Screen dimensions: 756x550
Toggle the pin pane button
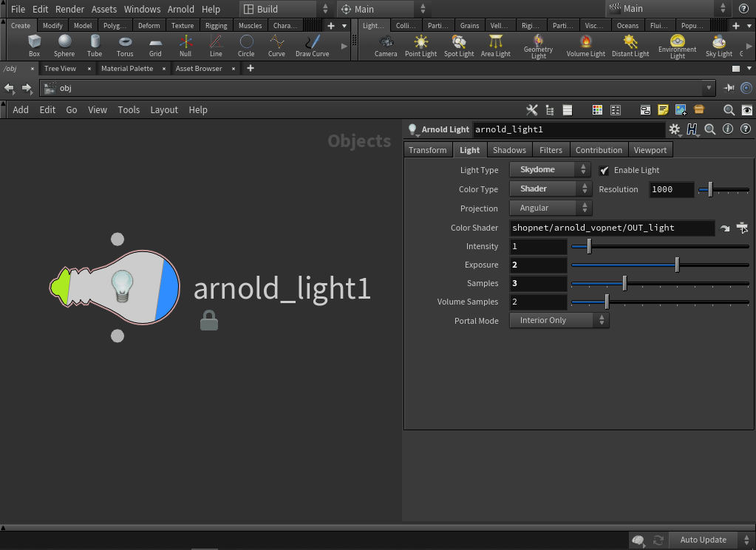click(729, 88)
